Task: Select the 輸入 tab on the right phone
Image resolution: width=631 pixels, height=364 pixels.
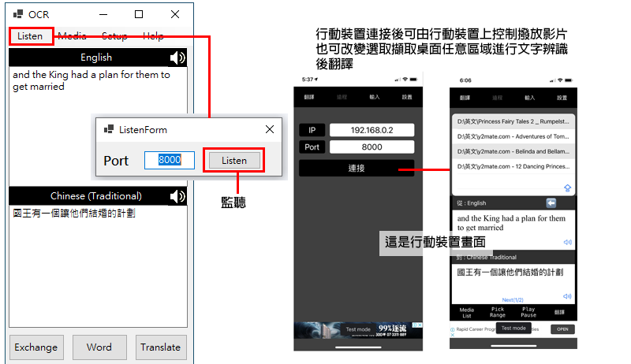Action: (x=530, y=98)
